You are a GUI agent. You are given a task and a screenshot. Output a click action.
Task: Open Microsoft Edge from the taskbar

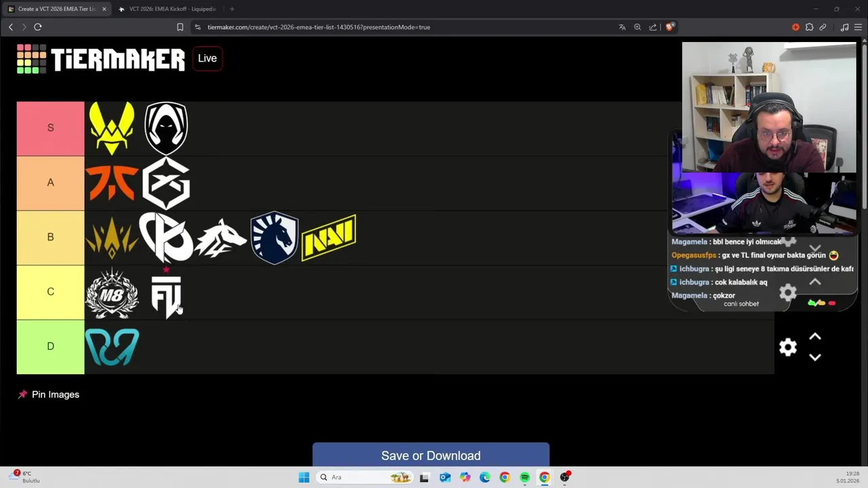coord(485,477)
